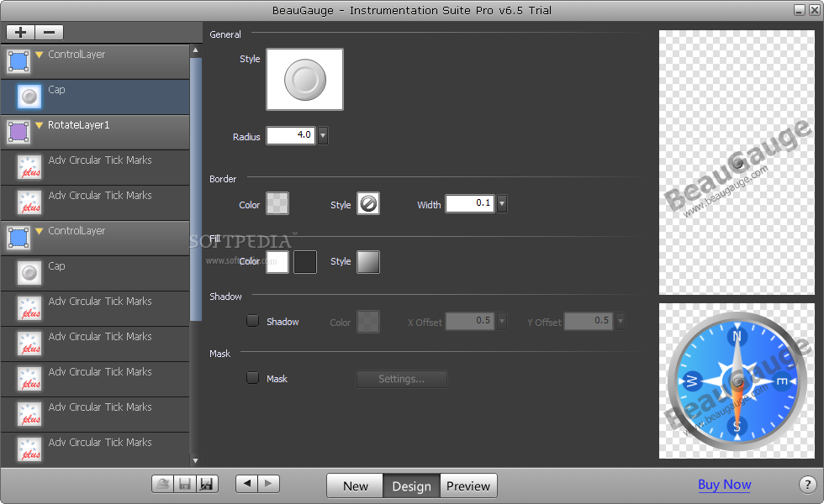Image resolution: width=824 pixels, height=504 pixels.
Task: Collapse the RotateLayer1 group triangle
Action: point(39,125)
